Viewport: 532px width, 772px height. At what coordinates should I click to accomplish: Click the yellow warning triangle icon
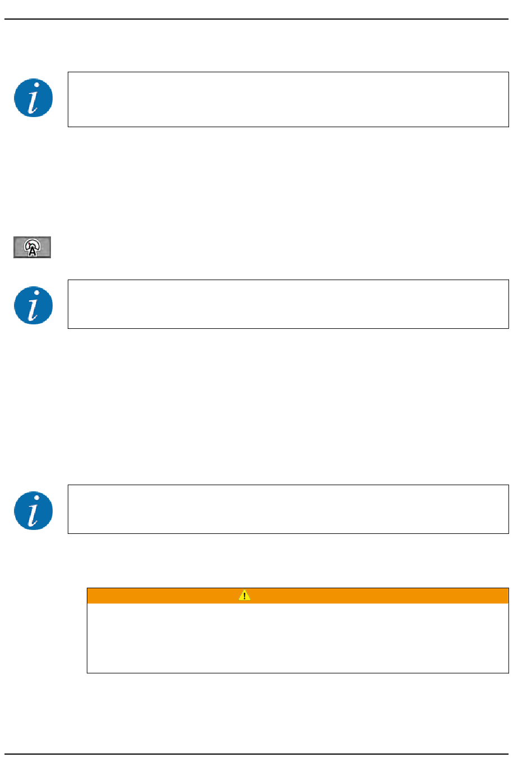244,595
